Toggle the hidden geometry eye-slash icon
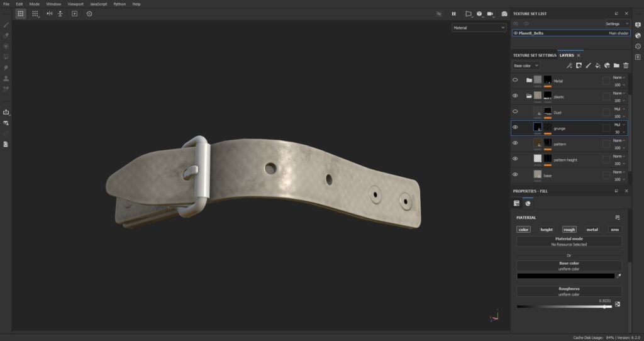 tap(438, 14)
